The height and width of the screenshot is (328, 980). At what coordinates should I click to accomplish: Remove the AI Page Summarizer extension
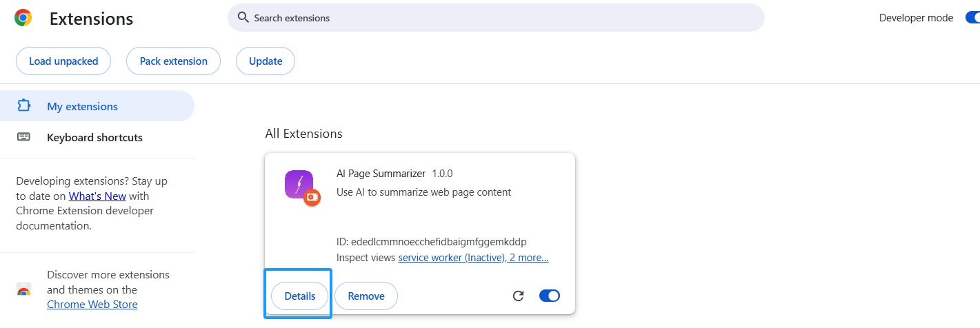(x=366, y=296)
